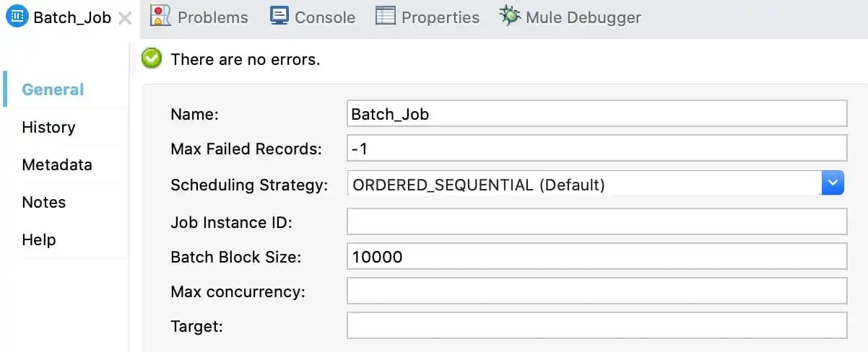The height and width of the screenshot is (352, 868).
Task: Click the Mule Debugger bug icon
Action: click(x=510, y=16)
